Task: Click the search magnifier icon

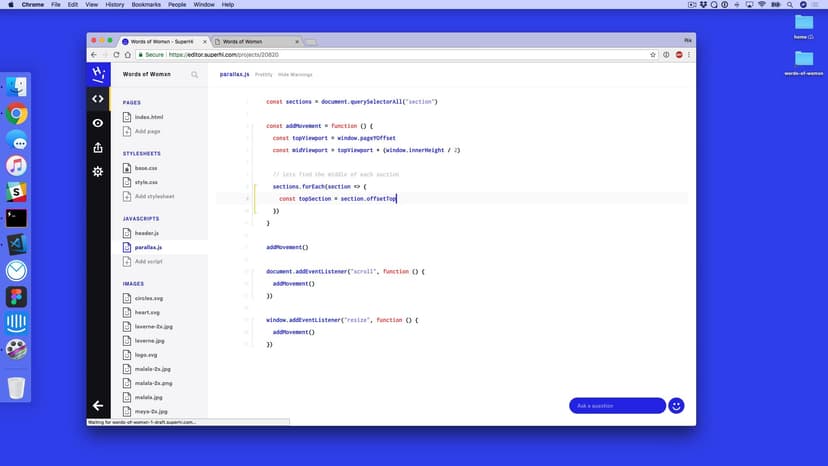Action: pos(195,74)
